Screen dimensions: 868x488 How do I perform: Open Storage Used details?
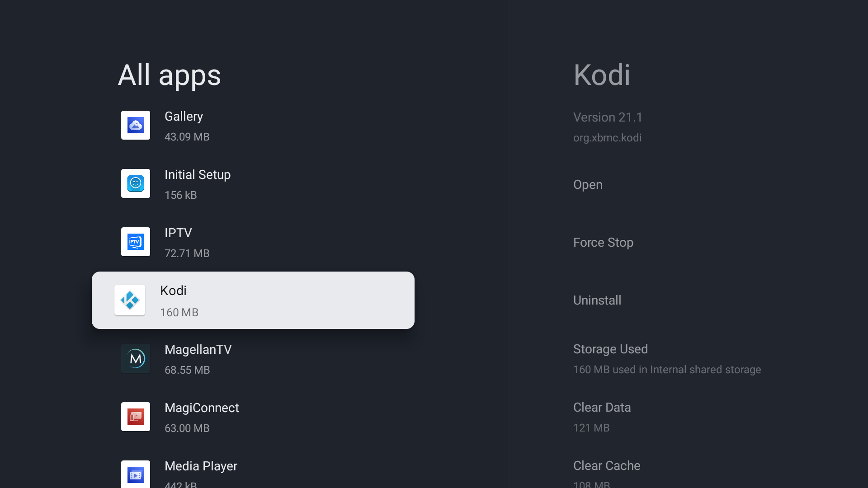(666, 359)
